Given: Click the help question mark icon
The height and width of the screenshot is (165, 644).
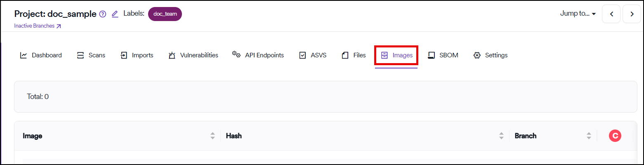Looking at the screenshot, I should (x=103, y=14).
